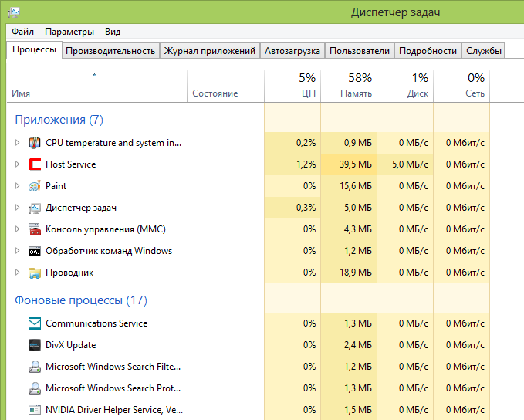Open the Автозагрузка tab
The height and width of the screenshot is (420, 524).
pos(292,51)
